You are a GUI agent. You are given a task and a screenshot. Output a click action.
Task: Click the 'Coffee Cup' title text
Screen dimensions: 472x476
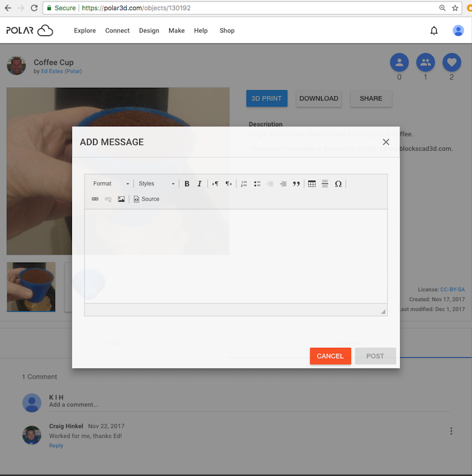53,62
